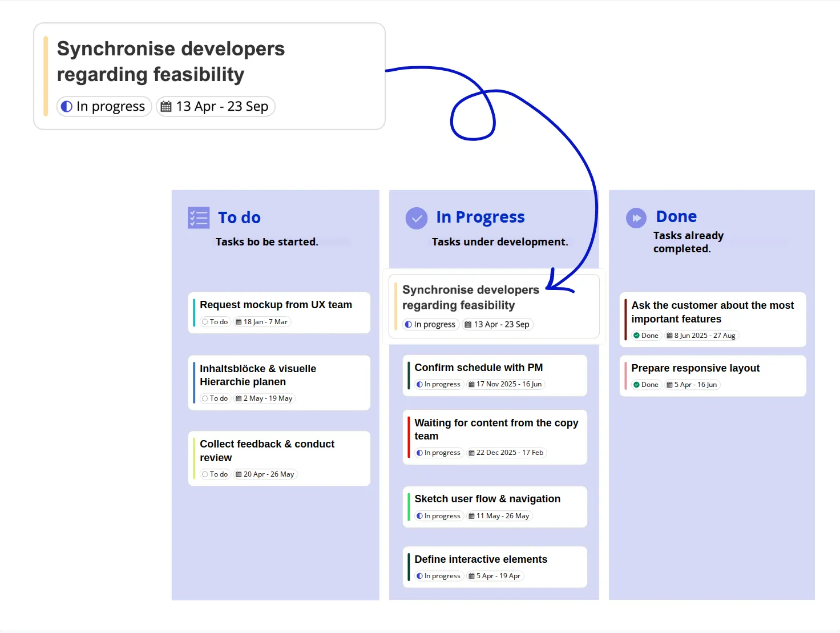This screenshot has width=840, height=633.
Task: Click calendar icon on Request mockup card
Action: click(239, 322)
